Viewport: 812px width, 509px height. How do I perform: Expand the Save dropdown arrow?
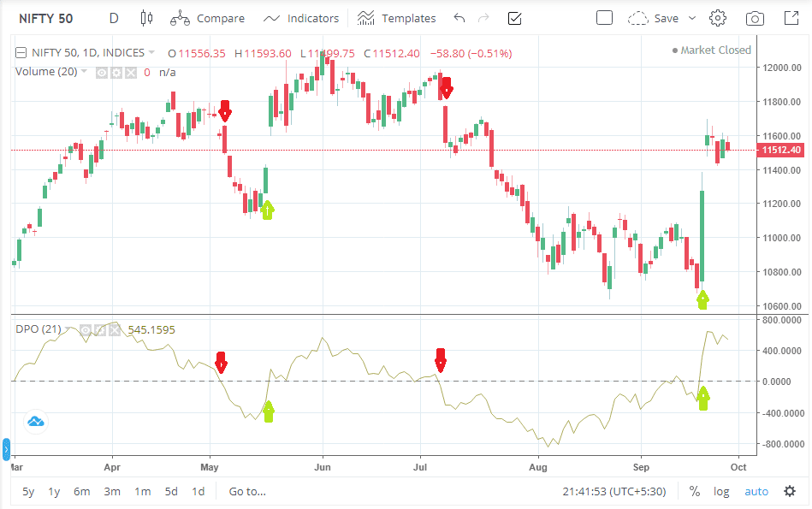(692, 19)
